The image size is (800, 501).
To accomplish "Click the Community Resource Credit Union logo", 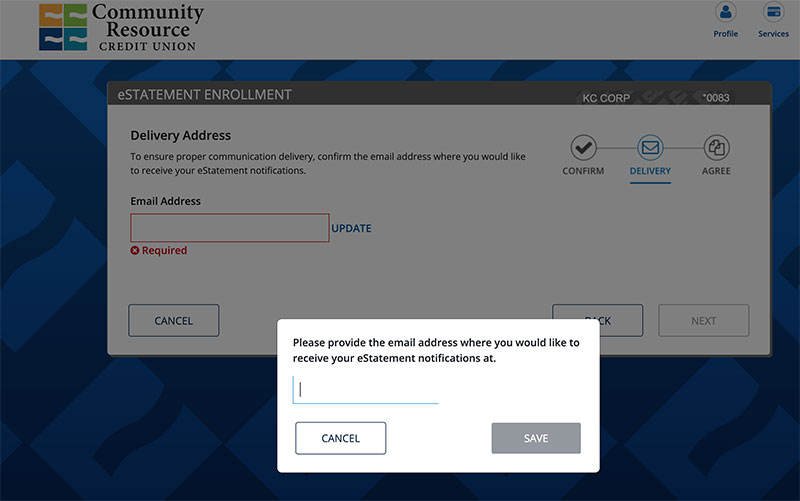I will 121,27.
